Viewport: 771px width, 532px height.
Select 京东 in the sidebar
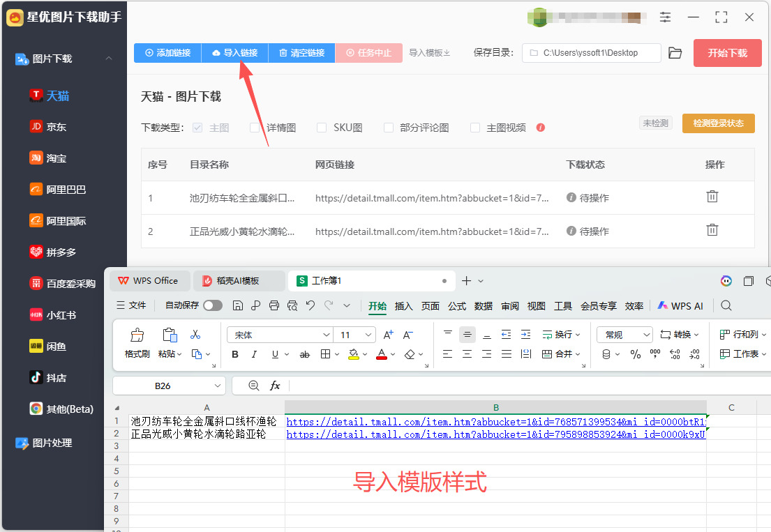coord(47,127)
